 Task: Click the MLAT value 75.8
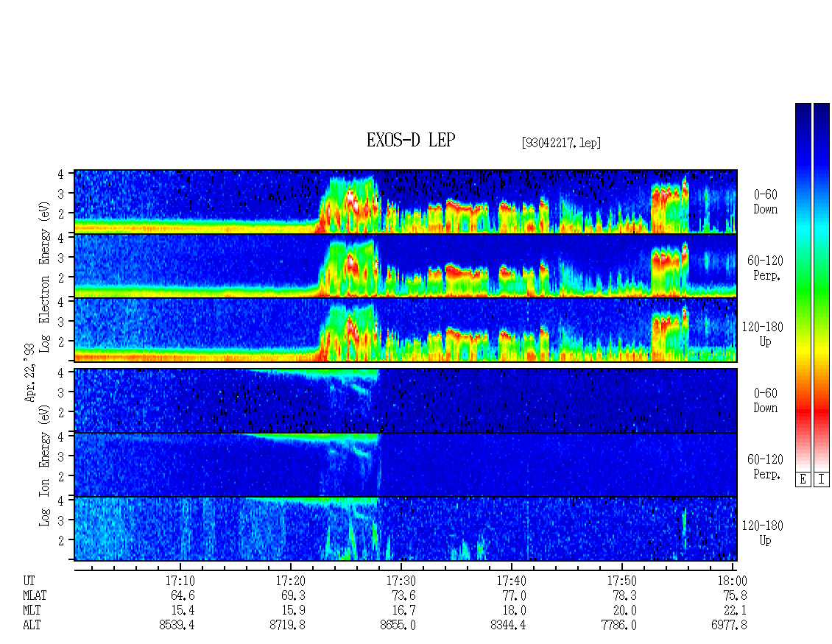(734, 595)
